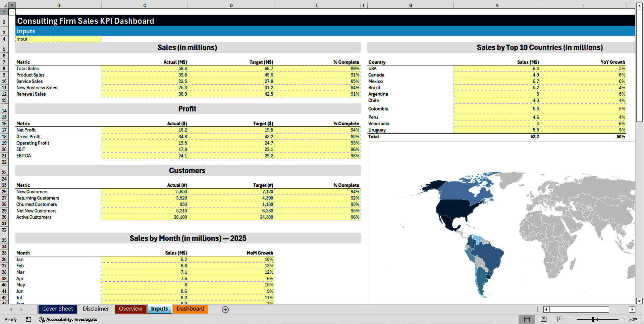This screenshot has width=644, height=324.
Task: Go to the Dashboard sheet tab
Action: tap(191, 309)
